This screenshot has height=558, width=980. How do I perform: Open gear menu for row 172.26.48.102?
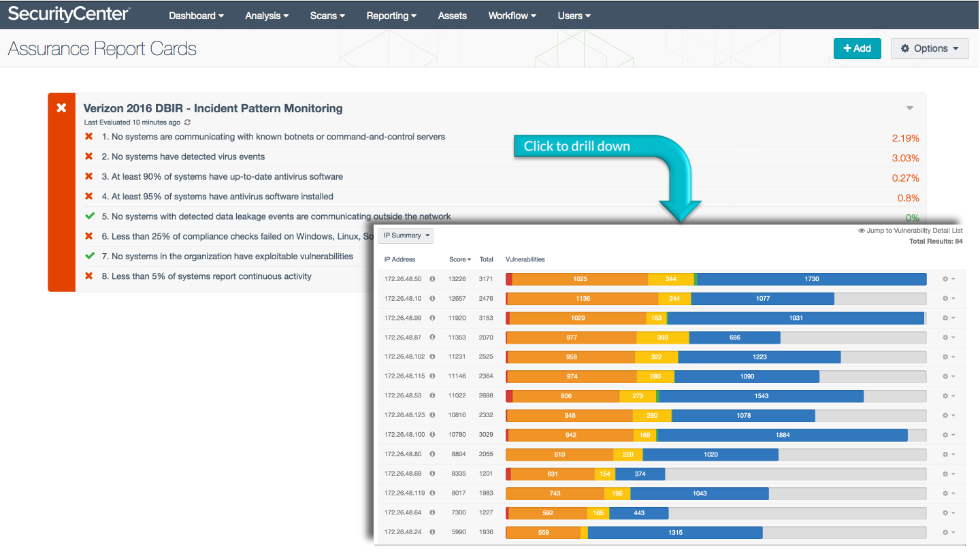[x=949, y=357]
